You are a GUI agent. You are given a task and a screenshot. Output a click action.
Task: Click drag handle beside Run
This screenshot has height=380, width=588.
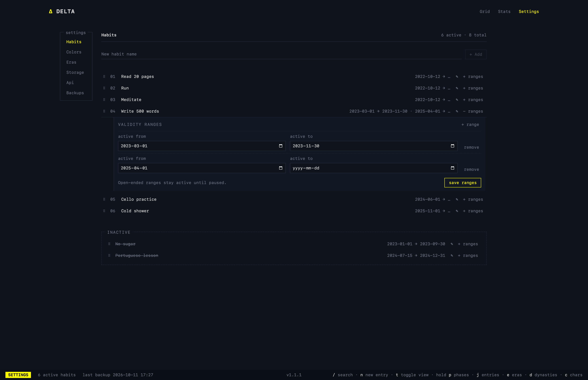pos(104,88)
